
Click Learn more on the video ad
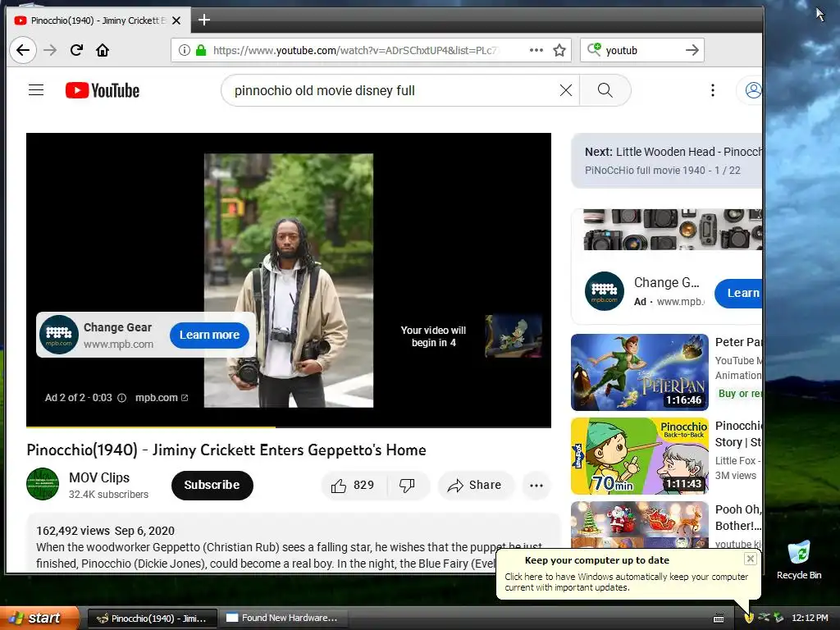click(x=209, y=335)
